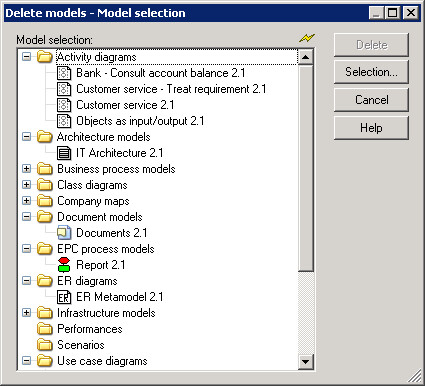
Task: Click the Document models folder icon
Action: [x=45, y=217]
